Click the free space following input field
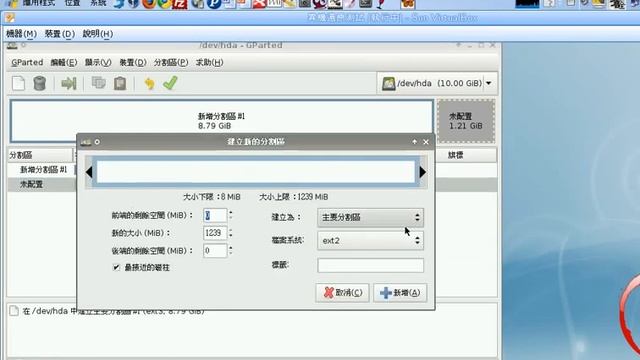640x360 pixels. [215, 251]
